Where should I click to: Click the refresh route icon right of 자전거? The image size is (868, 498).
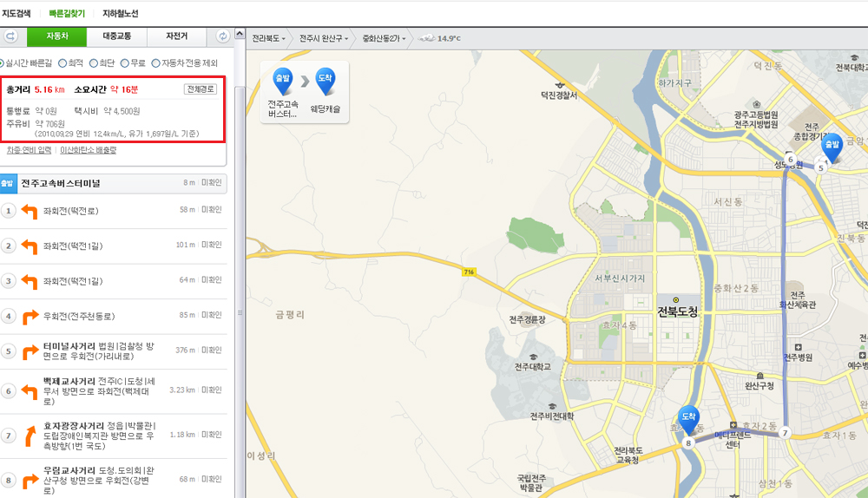pos(223,36)
